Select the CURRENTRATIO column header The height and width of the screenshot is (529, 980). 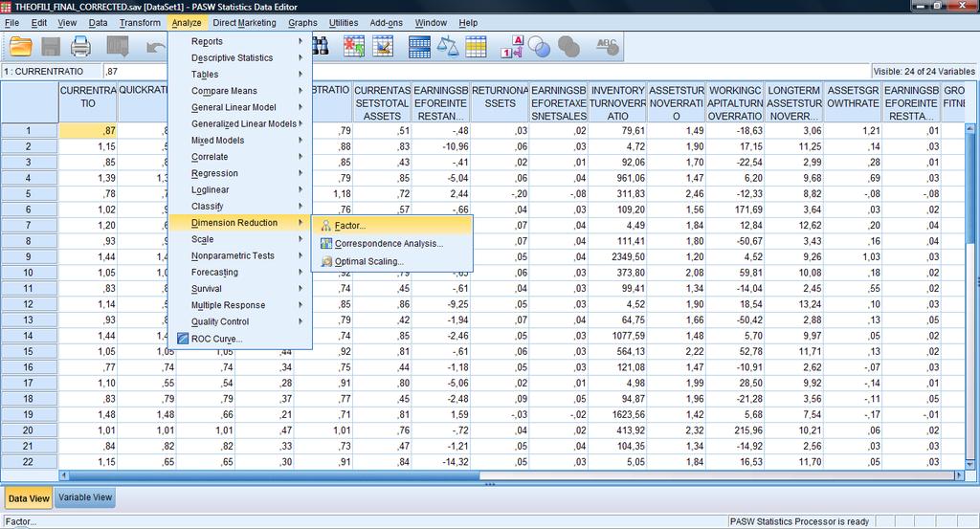coord(88,103)
